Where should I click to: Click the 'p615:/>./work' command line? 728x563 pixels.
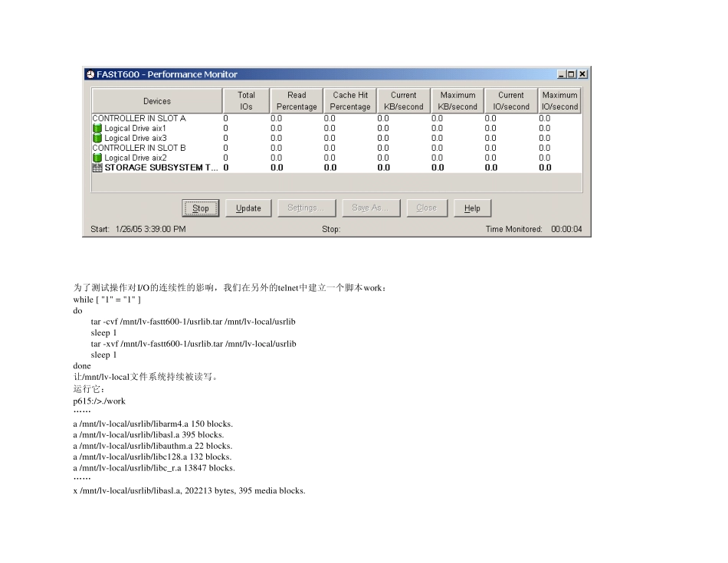tap(99, 401)
